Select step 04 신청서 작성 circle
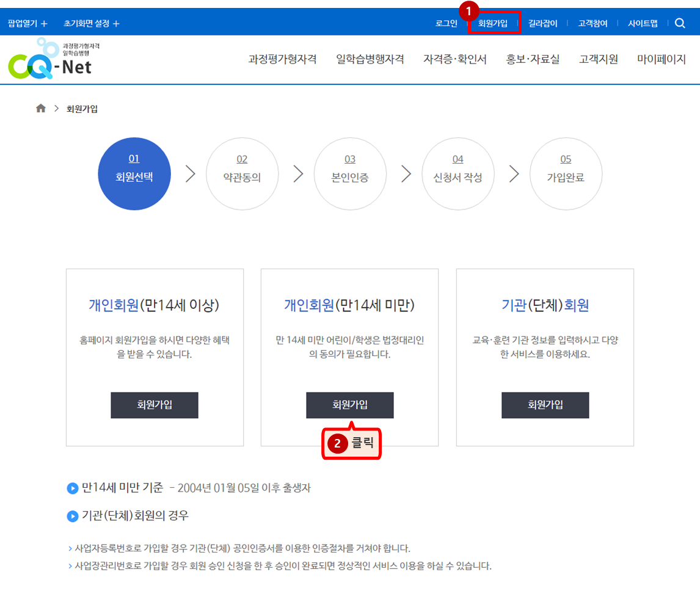 458,173
